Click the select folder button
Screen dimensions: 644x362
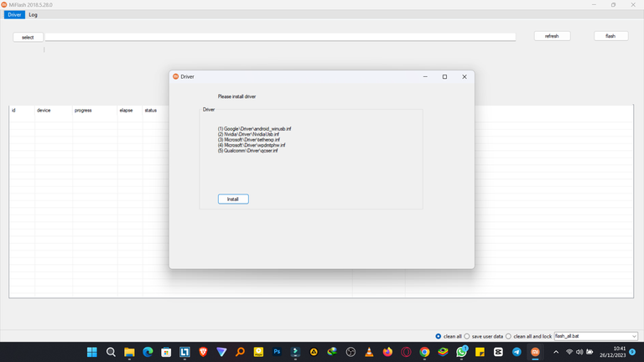tap(28, 38)
